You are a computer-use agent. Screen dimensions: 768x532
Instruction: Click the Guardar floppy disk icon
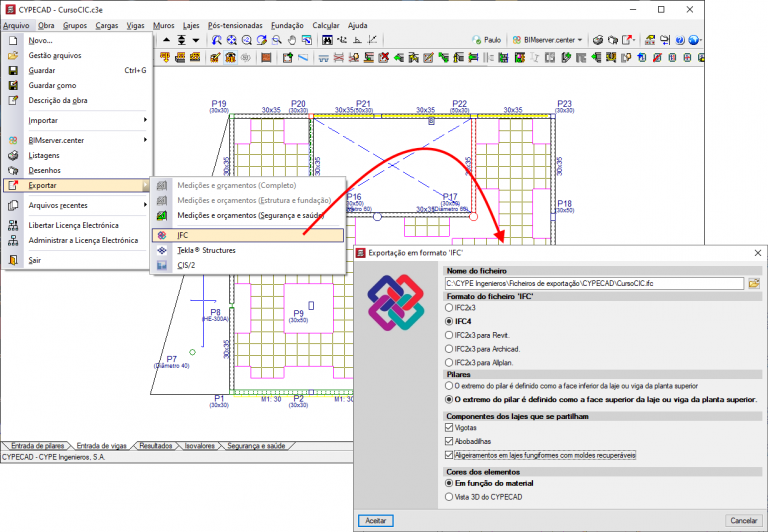pos(13,71)
